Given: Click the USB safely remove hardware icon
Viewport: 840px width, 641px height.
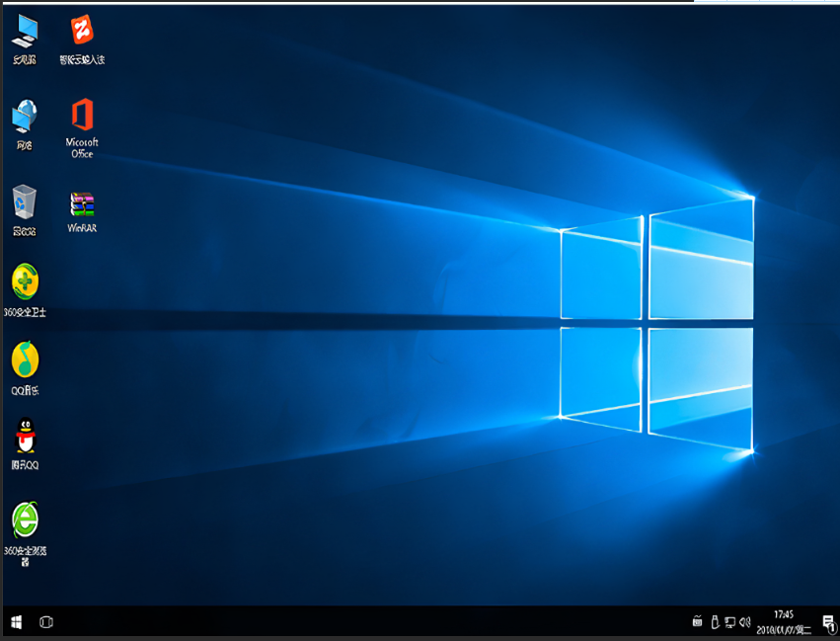Looking at the screenshot, I should pyautogui.click(x=714, y=622).
